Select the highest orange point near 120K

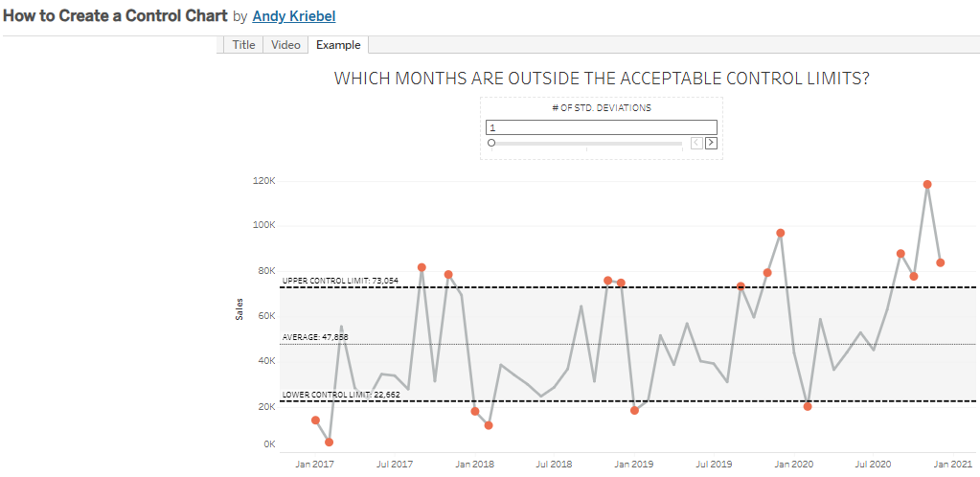[x=927, y=184]
